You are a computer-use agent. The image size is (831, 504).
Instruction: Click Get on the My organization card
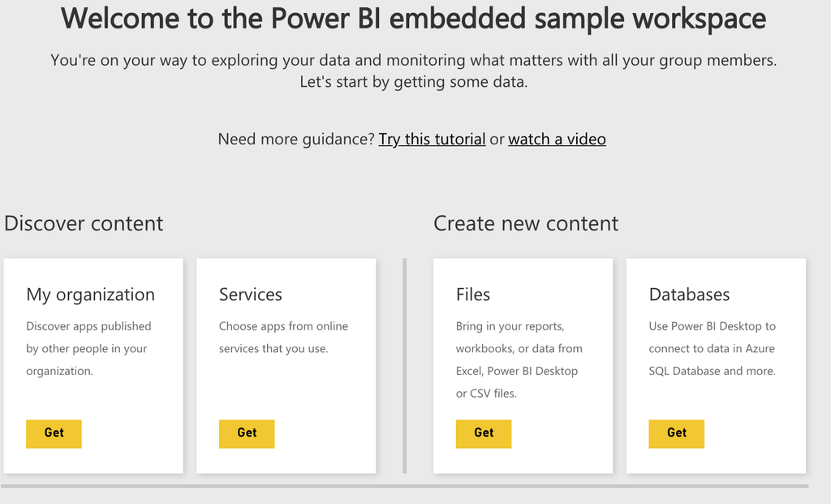(x=54, y=433)
